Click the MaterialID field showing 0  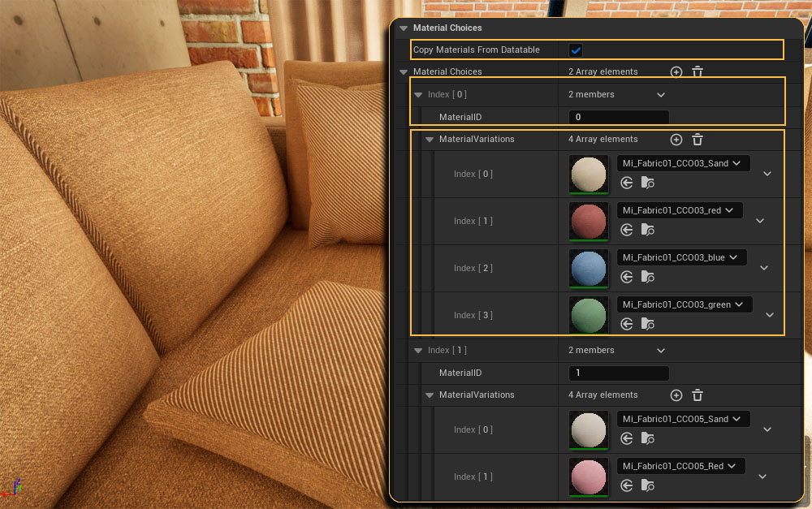[x=619, y=117]
